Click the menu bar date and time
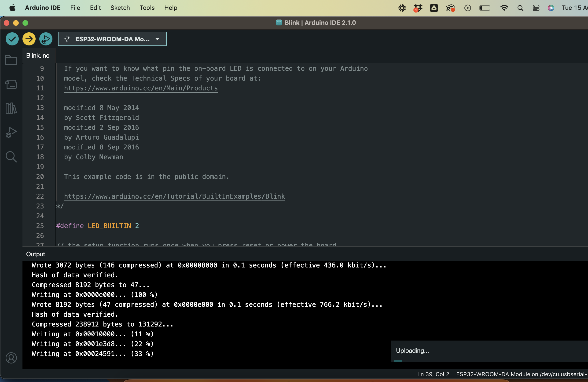Image resolution: width=588 pixels, height=382 pixels. [x=575, y=8]
